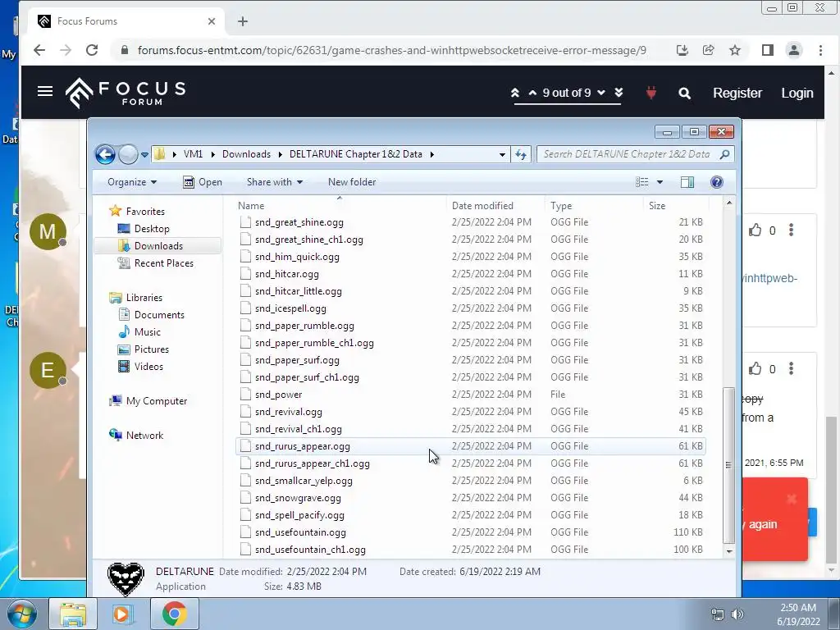
Task: Sort files by Size column header
Action: (x=676, y=206)
